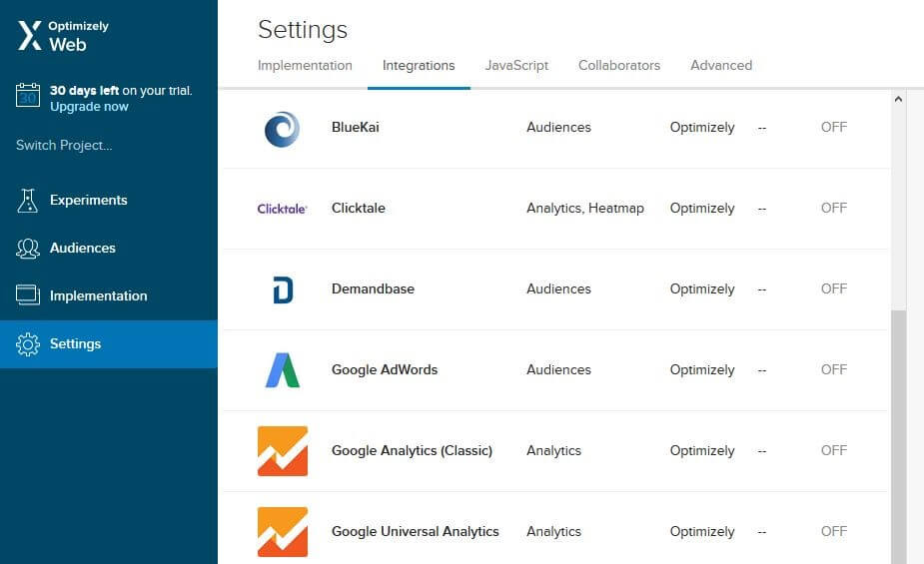Screen dimensions: 924x564
Task: Click 'Optimizely' in the Google AdWords row
Action: tap(702, 369)
